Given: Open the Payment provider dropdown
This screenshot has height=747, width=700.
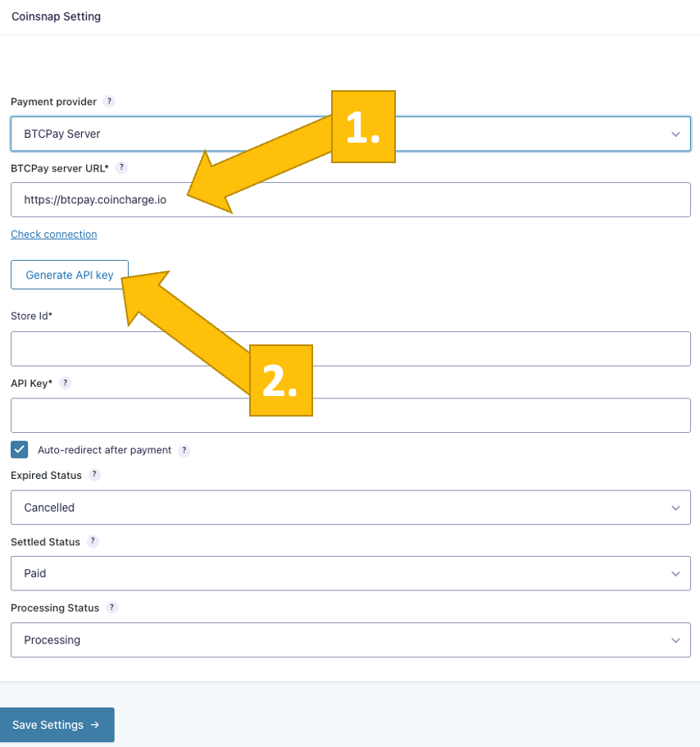Looking at the screenshot, I should click(350, 134).
